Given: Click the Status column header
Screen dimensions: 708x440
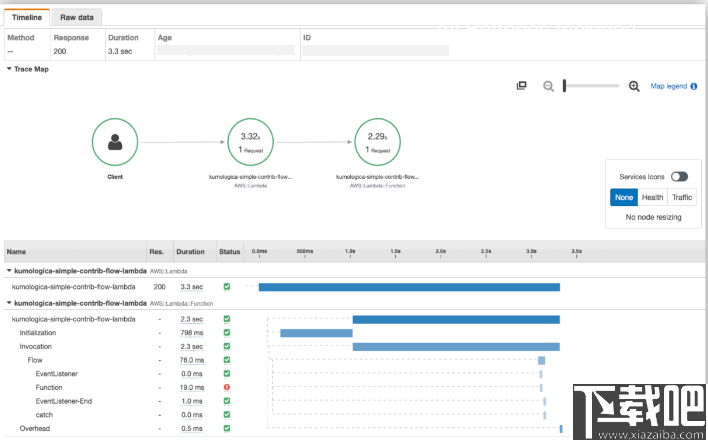Looking at the screenshot, I should 229,252.
